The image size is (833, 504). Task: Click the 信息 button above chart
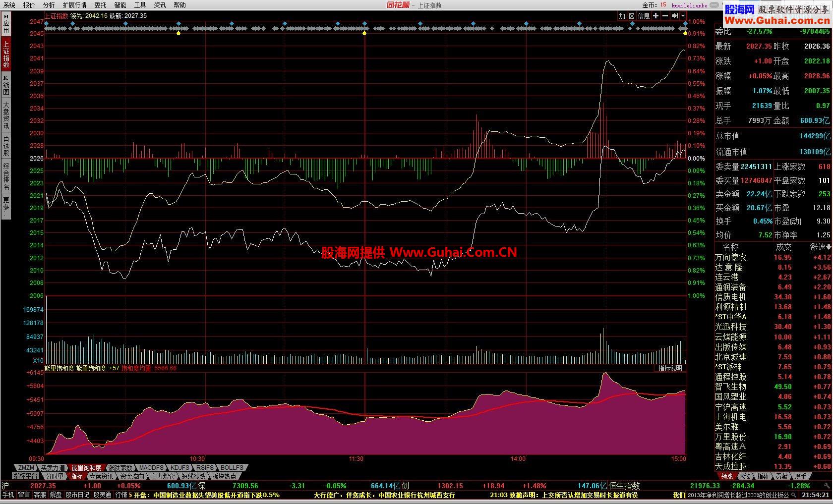(644, 16)
